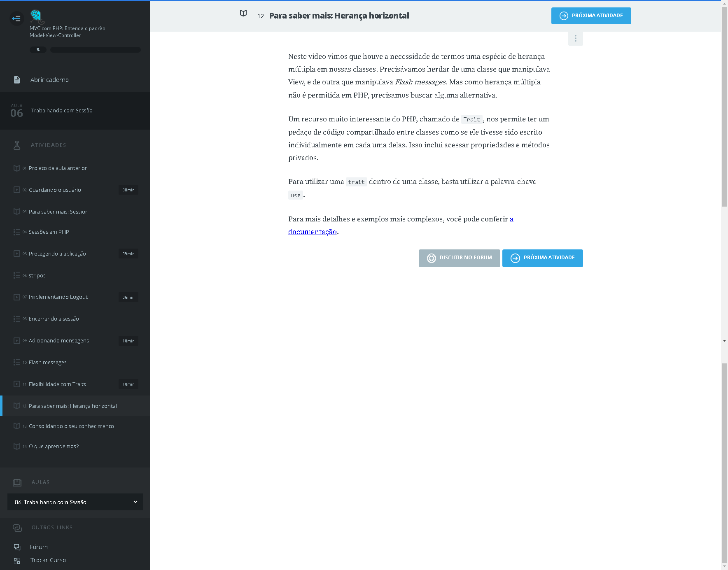
Task: Open Flexibilidade com Traits activity
Action: click(57, 384)
